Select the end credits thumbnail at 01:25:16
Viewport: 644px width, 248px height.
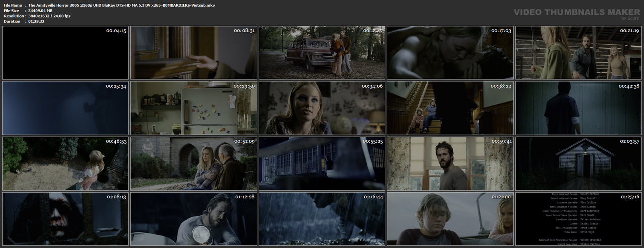pos(579,219)
